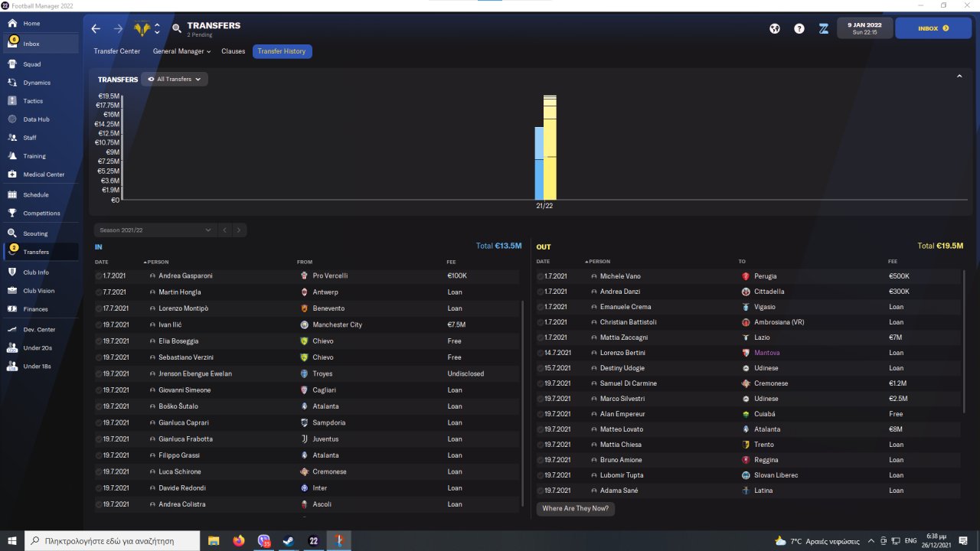The width and height of the screenshot is (980, 551).
Task: Select the circle beside Michele Vano
Action: pyautogui.click(x=541, y=276)
